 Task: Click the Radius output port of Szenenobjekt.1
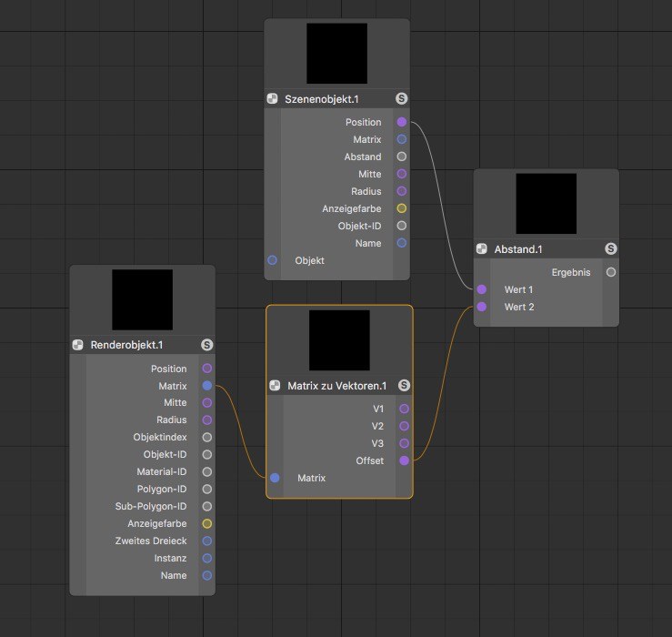[x=402, y=191]
